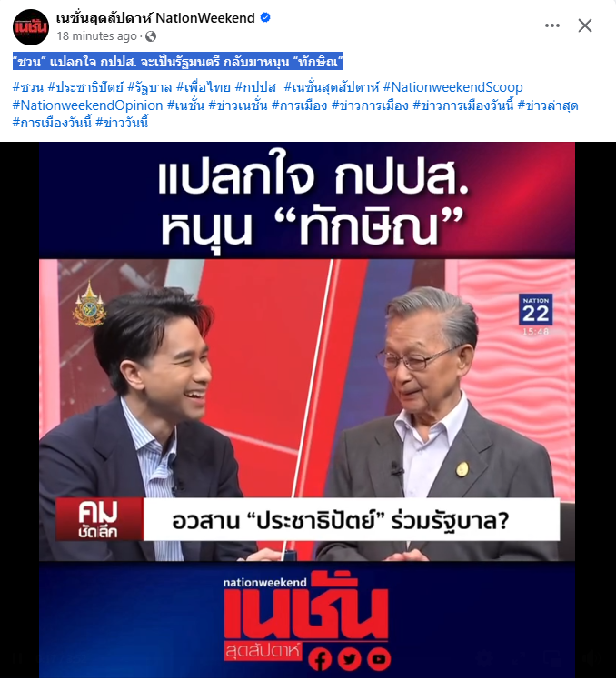Click the '18 minutes ago' timestamp
Viewport: 616px width, 681px height.
pyautogui.click(x=96, y=36)
